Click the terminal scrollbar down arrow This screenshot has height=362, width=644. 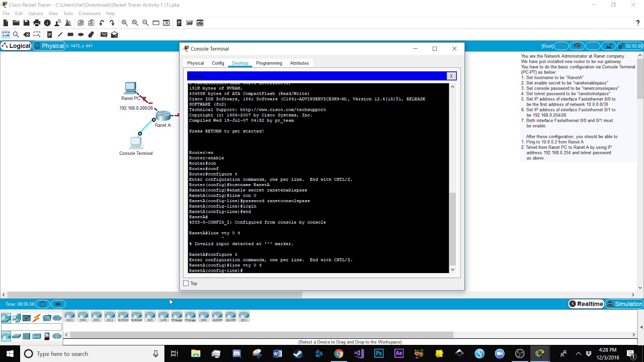452,269
